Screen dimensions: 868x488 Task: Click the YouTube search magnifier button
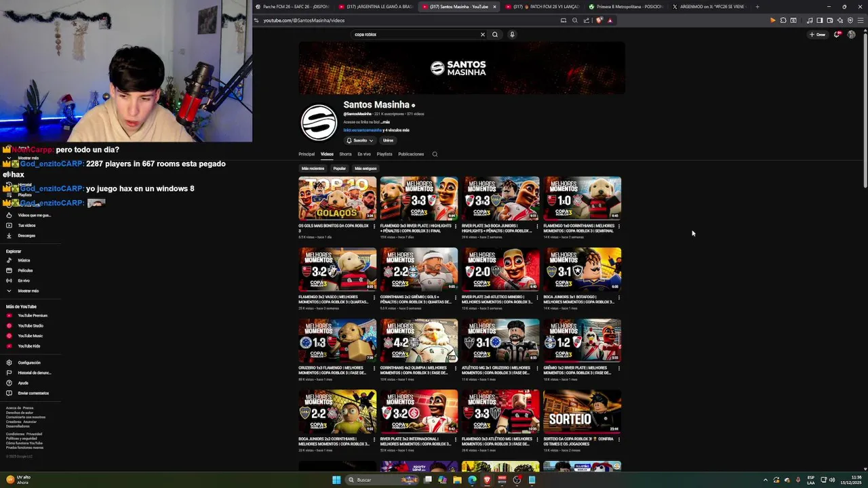click(x=495, y=35)
